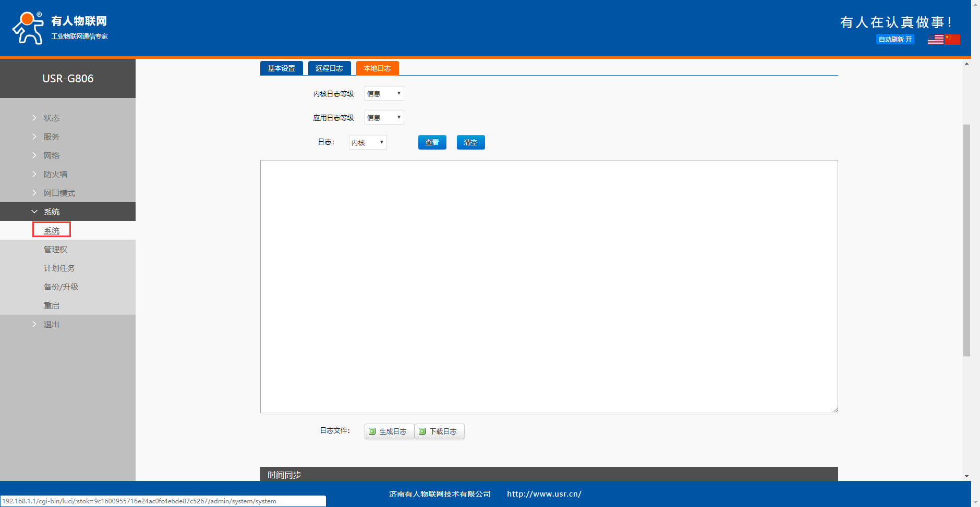Open the 应用日志等级 dropdown
This screenshot has height=507, width=980.
tap(384, 118)
